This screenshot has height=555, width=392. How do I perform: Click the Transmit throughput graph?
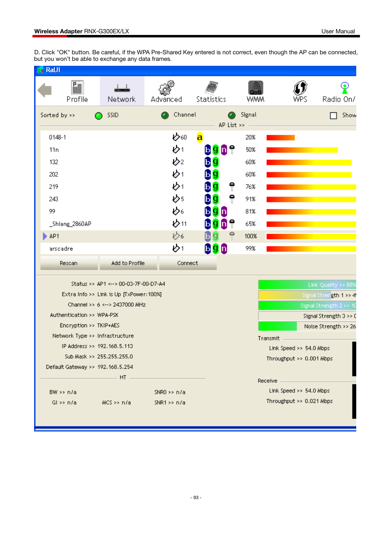[x=354, y=358]
